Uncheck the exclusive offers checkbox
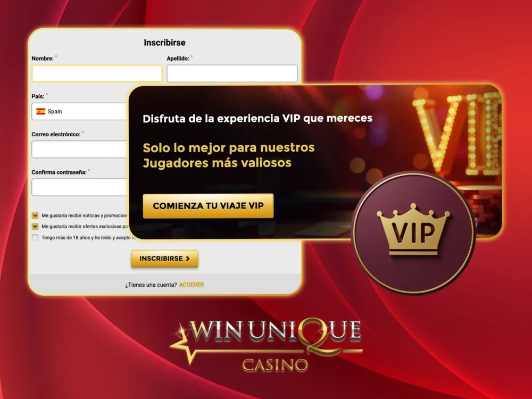 (x=35, y=226)
